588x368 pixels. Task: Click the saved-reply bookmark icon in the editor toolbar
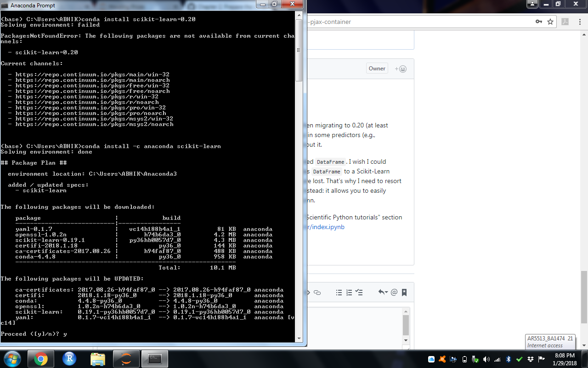click(404, 292)
